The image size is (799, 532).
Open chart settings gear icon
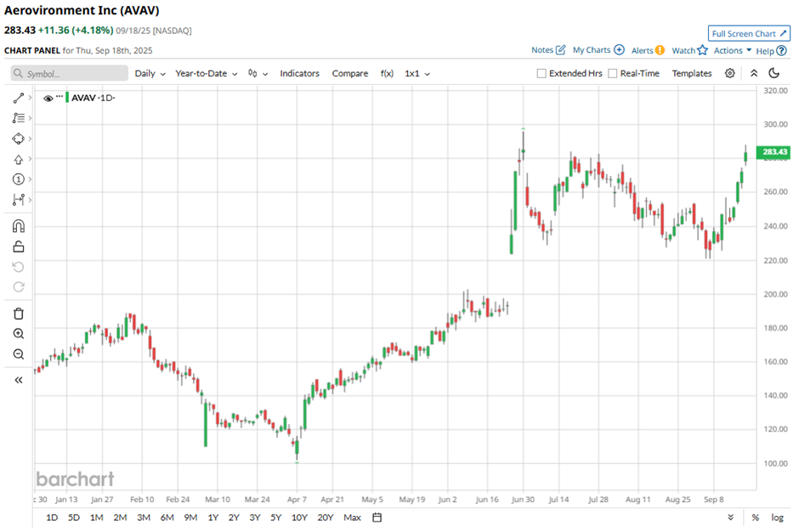730,73
